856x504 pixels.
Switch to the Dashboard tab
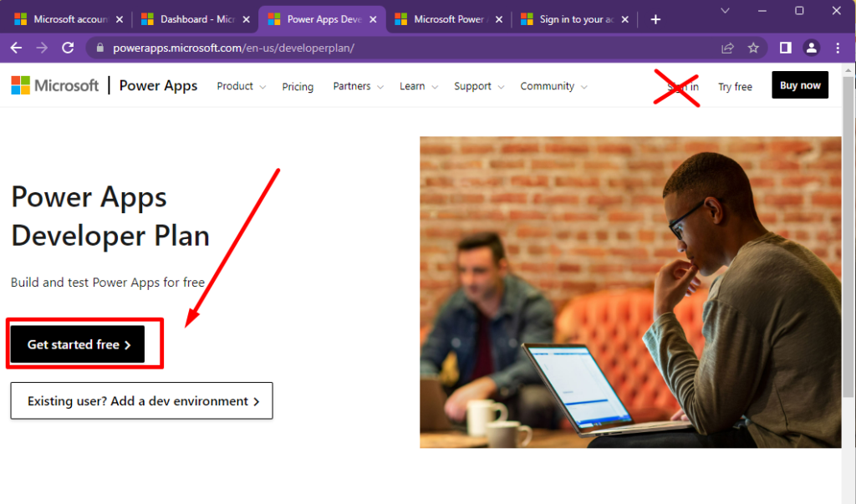pyautogui.click(x=195, y=19)
